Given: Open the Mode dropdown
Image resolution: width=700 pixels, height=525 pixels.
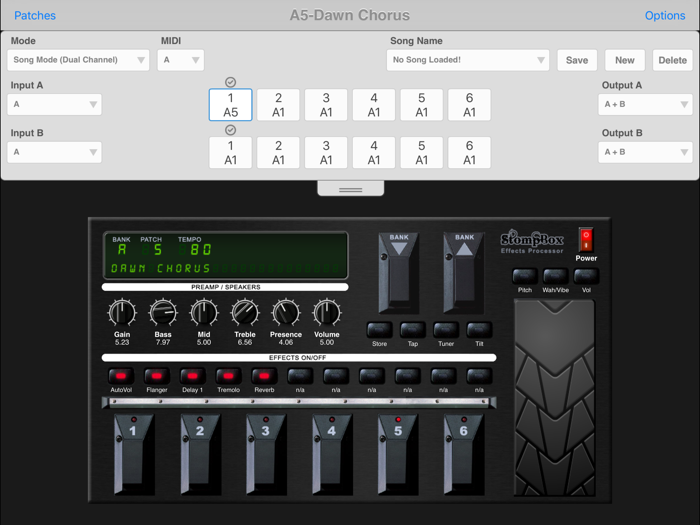Looking at the screenshot, I should 79,60.
